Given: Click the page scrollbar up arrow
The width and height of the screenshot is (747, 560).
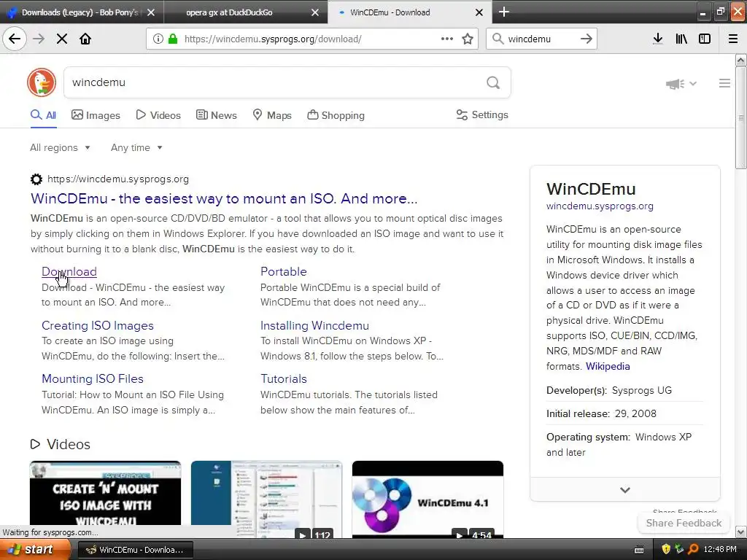Looking at the screenshot, I should [x=740, y=60].
